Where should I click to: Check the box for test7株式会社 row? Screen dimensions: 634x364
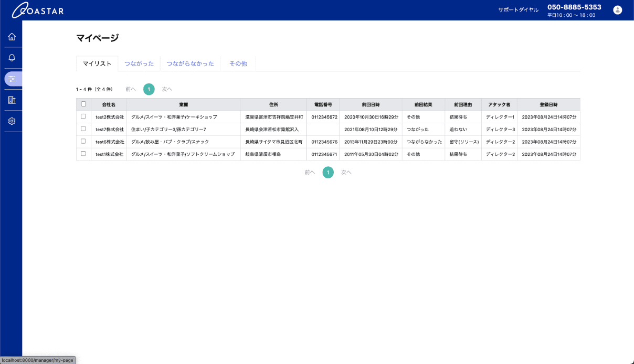click(x=83, y=129)
